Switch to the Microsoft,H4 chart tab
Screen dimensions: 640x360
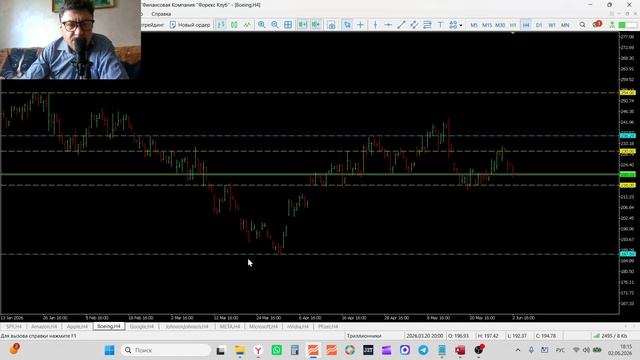pyautogui.click(x=263, y=327)
